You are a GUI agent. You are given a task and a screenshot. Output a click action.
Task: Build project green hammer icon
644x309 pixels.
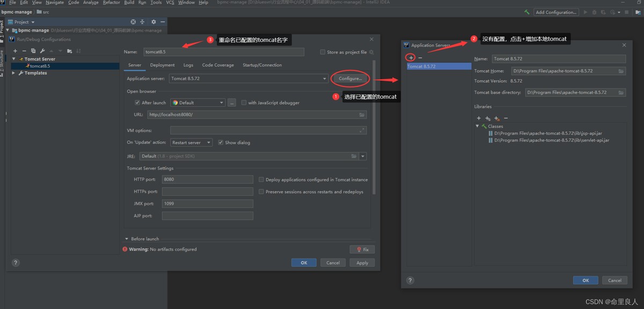(x=527, y=12)
